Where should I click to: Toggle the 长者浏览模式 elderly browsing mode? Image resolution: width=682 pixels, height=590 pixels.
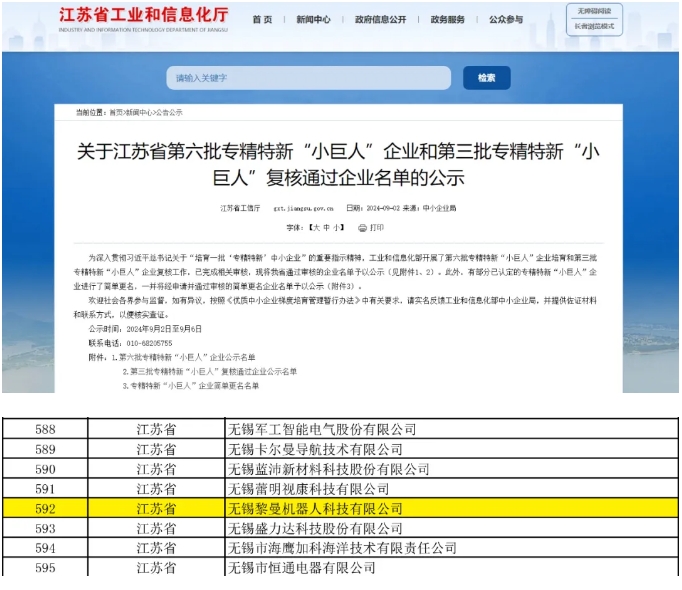coord(594,26)
